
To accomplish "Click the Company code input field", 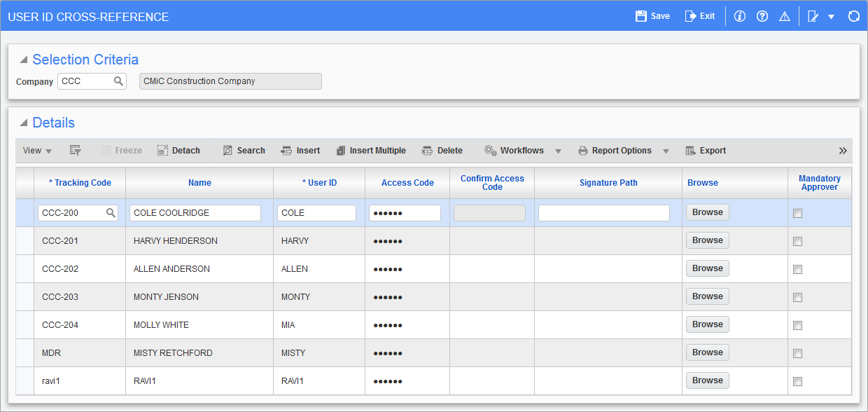I will pyautogui.click(x=92, y=81).
